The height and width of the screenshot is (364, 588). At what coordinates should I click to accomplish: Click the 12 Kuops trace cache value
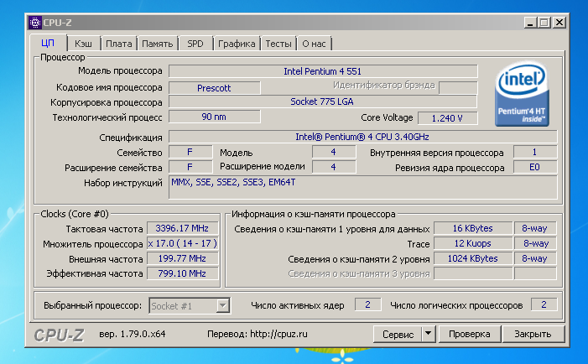point(473,244)
